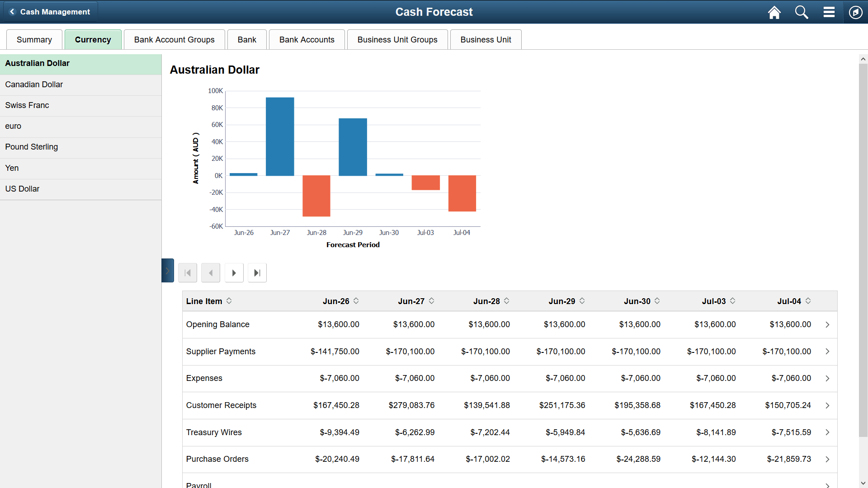The height and width of the screenshot is (488, 868).
Task: Open the Bank Accounts tab
Action: pos(307,39)
